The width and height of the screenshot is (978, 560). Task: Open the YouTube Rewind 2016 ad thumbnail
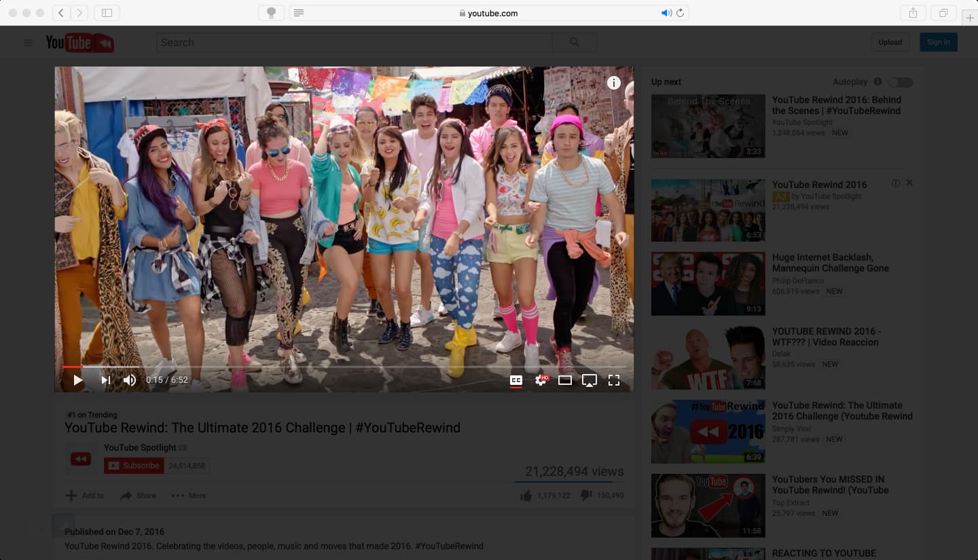708,210
